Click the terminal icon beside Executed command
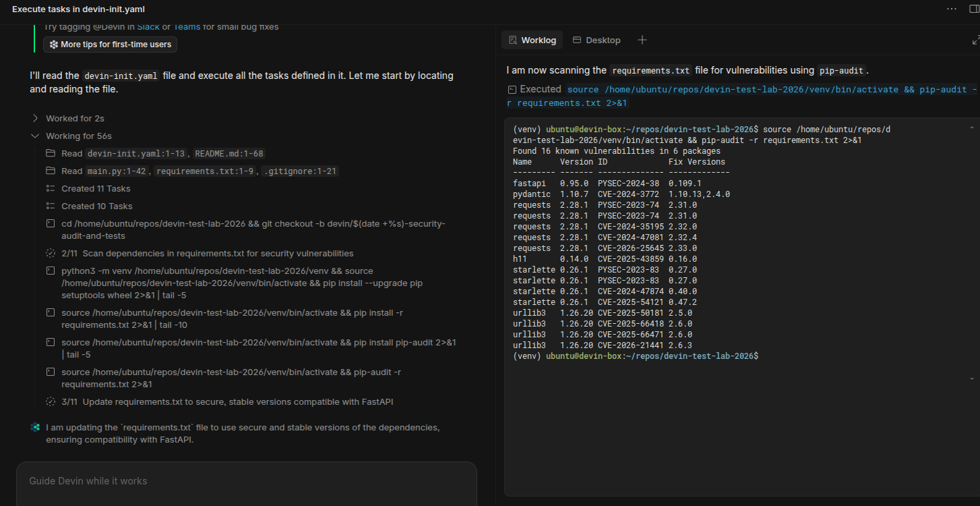This screenshot has width=980, height=506. pyautogui.click(x=512, y=89)
